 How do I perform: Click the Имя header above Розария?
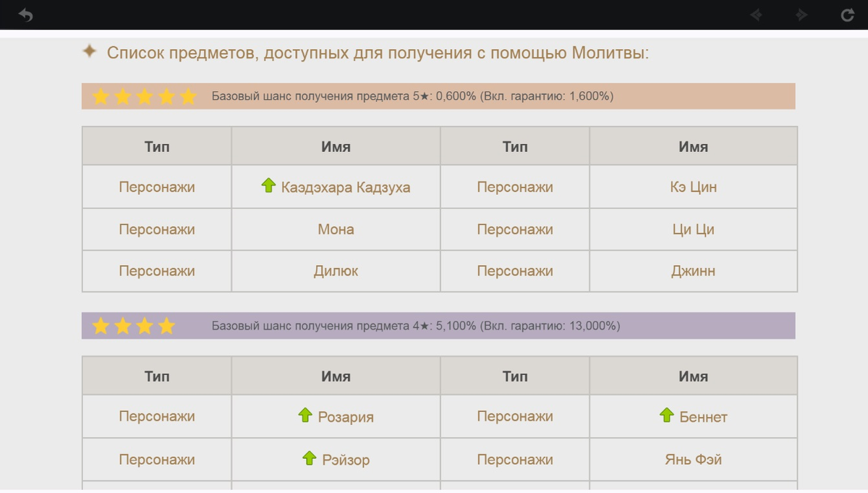(336, 376)
